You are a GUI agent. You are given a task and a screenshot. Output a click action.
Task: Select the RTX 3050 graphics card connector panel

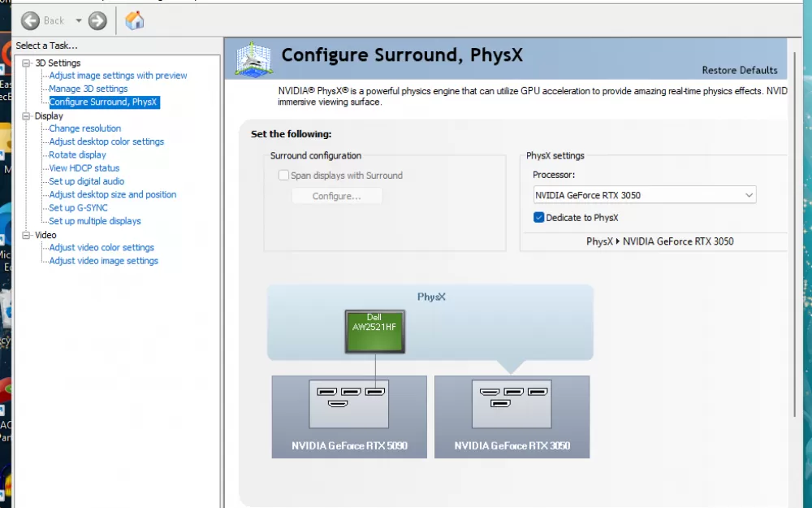pyautogui.click(x=512, y=404)
